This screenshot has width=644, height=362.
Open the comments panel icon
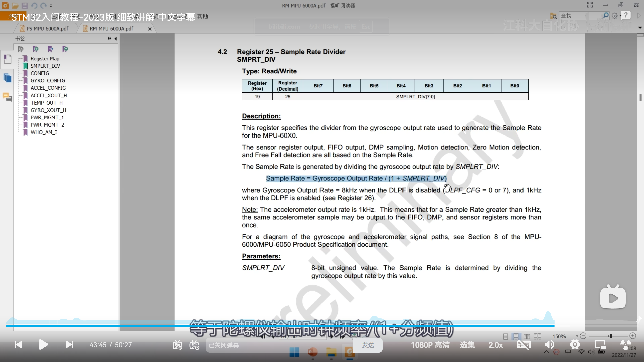click(x=8, y=97)
